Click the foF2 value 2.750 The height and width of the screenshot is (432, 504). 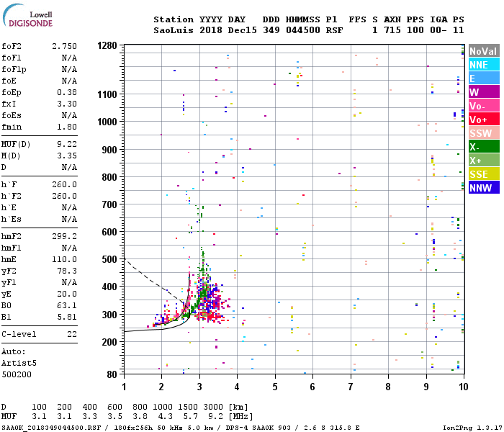pyautogui.click(x=64, y=46)
